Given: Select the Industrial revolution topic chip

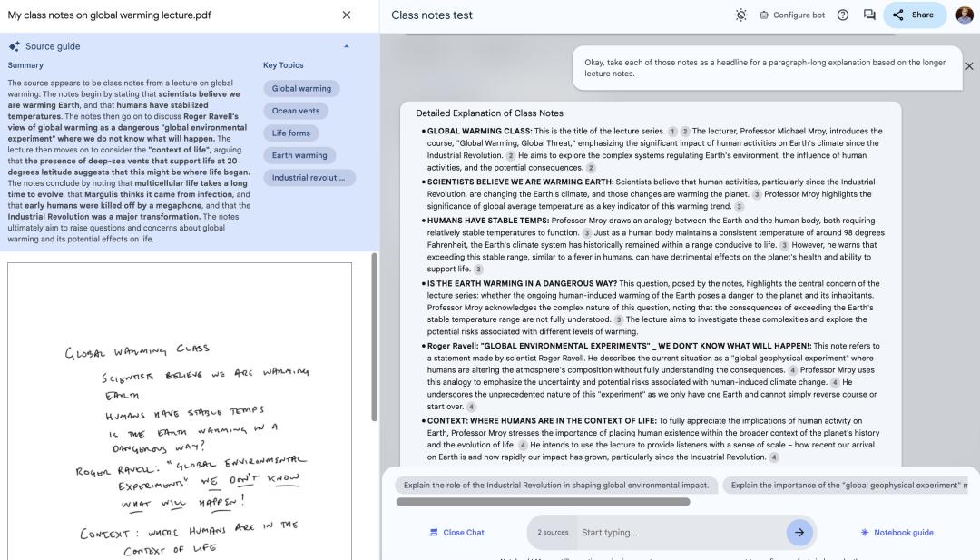Looking at the screenshot, I should [309, 177].
